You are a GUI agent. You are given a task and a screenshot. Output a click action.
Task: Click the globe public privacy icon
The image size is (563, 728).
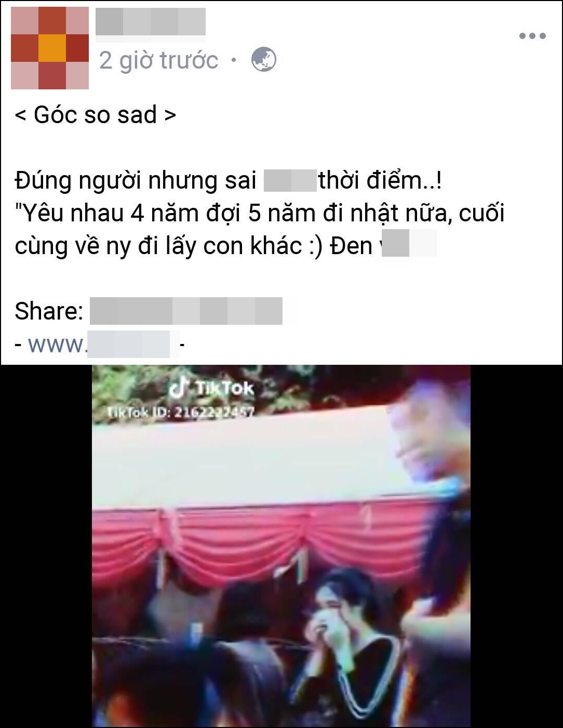(264, 60)
